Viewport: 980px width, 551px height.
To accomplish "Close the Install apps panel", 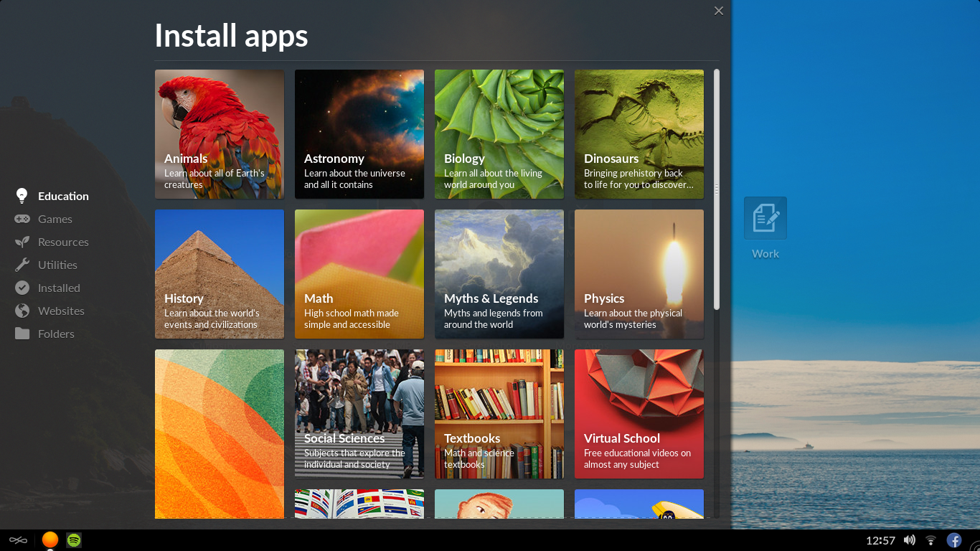I will pyautogui.click(x=718, y=11).
